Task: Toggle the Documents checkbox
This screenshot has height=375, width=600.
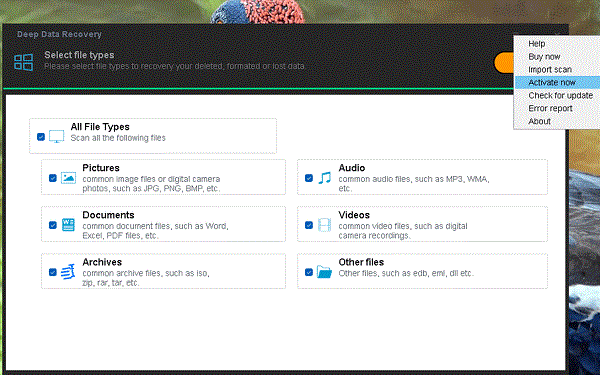Action: [x=53, y=225]
